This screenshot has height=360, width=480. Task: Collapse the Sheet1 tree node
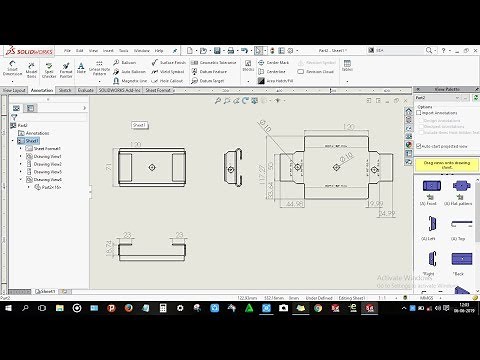tap(13, 141)
